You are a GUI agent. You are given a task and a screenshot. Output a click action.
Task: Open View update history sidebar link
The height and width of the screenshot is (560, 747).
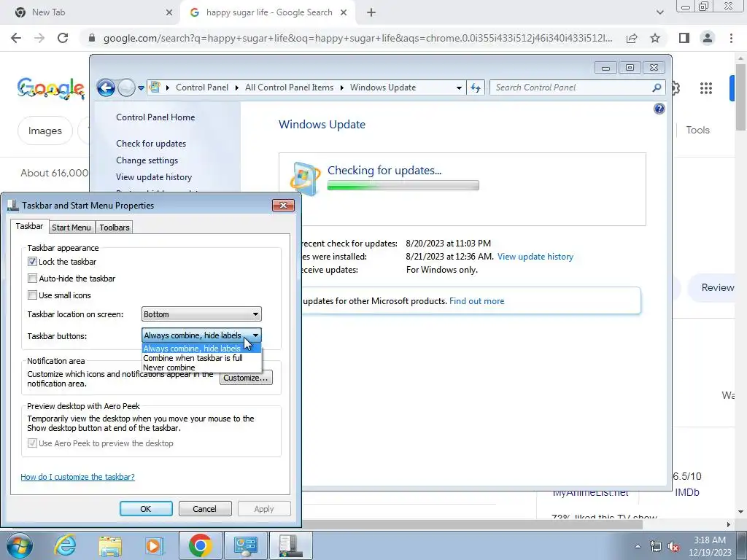pos(154,177)
